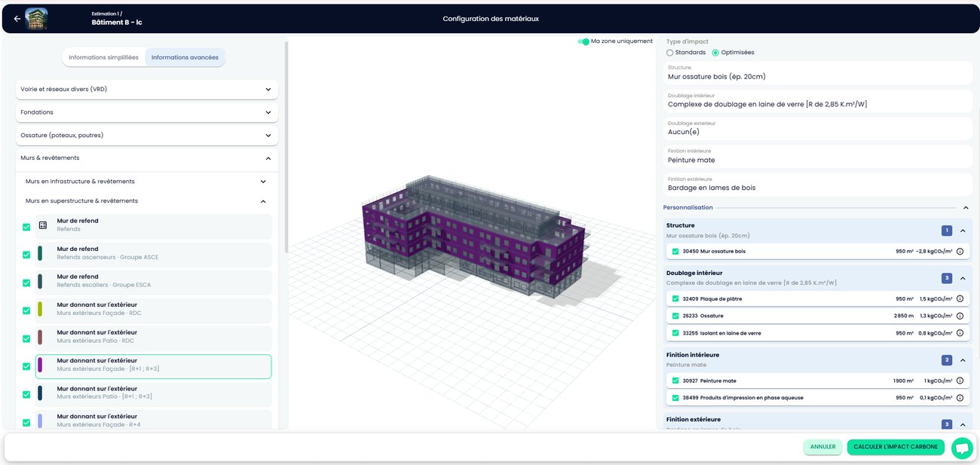Uncheck 30927 Peinture mate checkbox

675,381
